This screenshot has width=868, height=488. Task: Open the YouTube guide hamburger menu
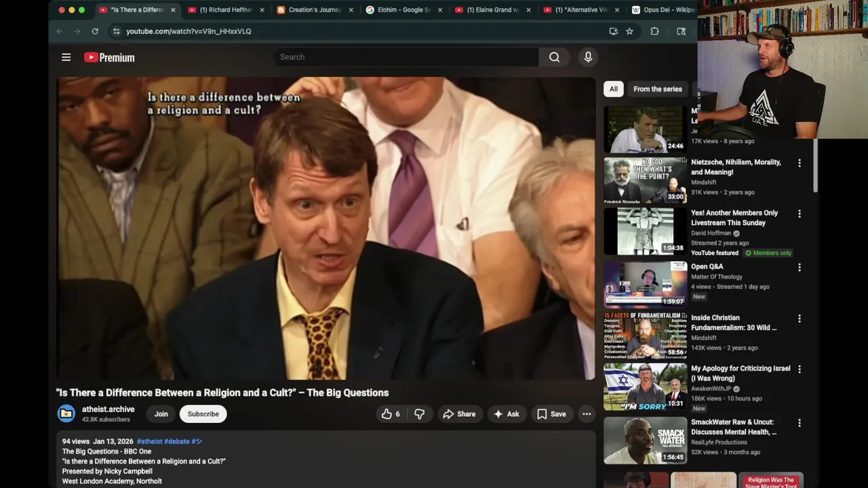coord(66,57)
